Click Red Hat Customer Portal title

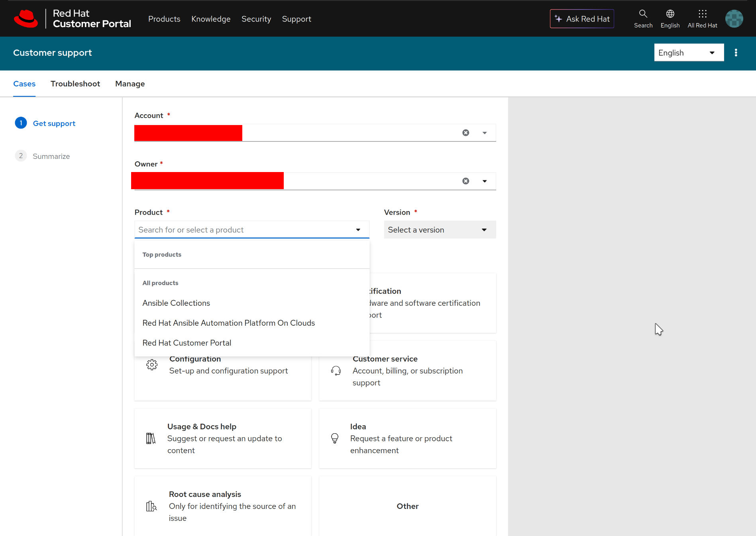pyautogui.click(x=92, y=19)
